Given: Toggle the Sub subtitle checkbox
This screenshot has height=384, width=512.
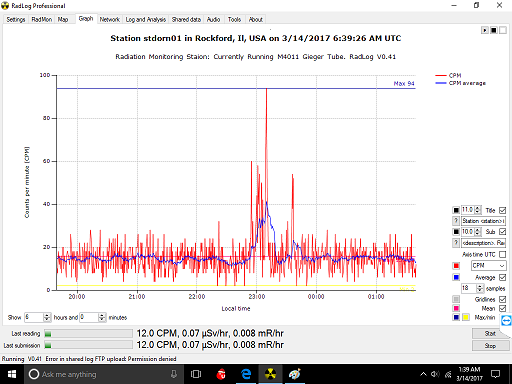Looking at the screenshot, I should tap(503, 231).
